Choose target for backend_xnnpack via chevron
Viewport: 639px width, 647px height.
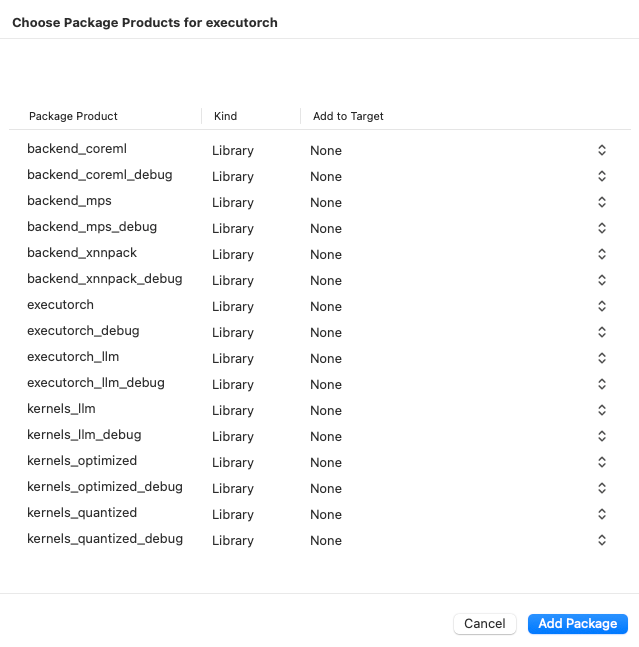tap(602, 254)
